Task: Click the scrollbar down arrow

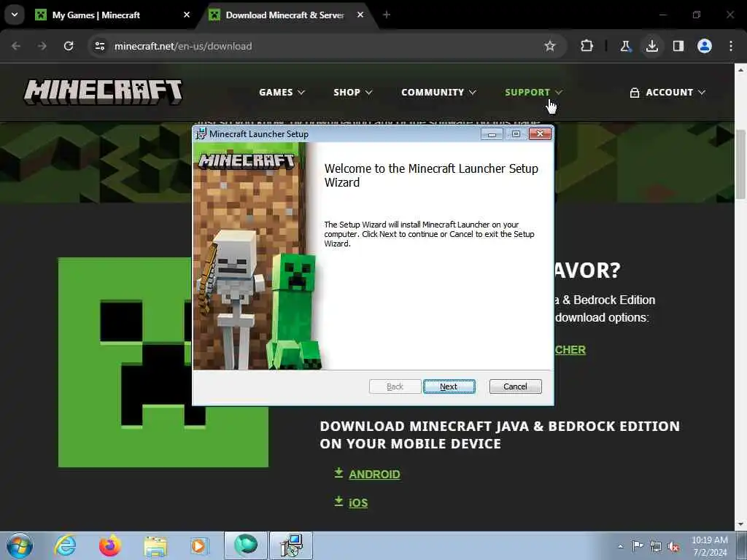Action: 740,524
